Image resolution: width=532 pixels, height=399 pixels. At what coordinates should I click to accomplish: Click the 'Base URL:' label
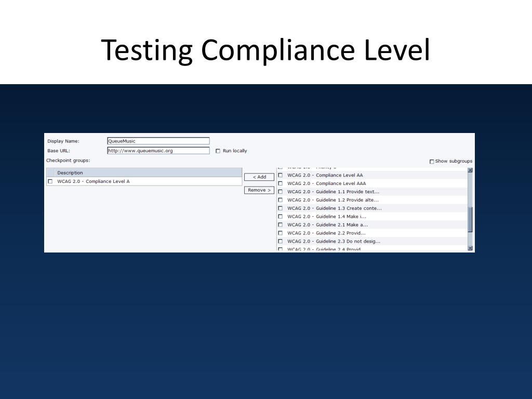[x=59, y=151]
